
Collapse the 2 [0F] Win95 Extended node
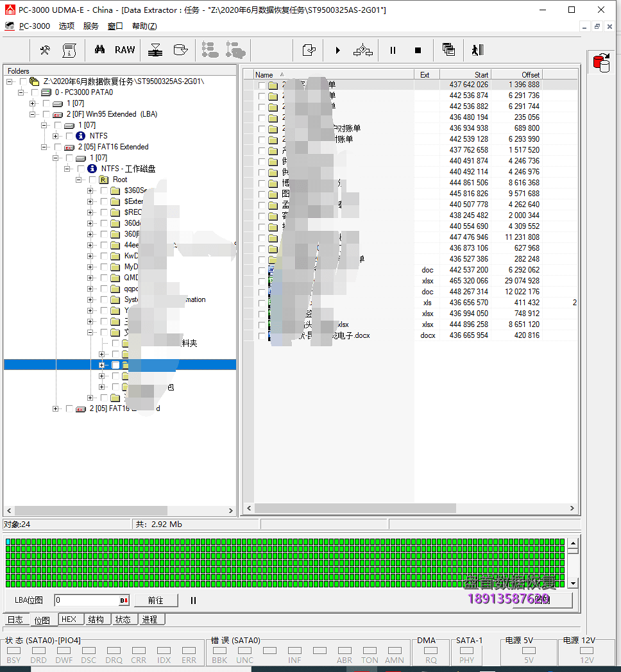(32, 114)
